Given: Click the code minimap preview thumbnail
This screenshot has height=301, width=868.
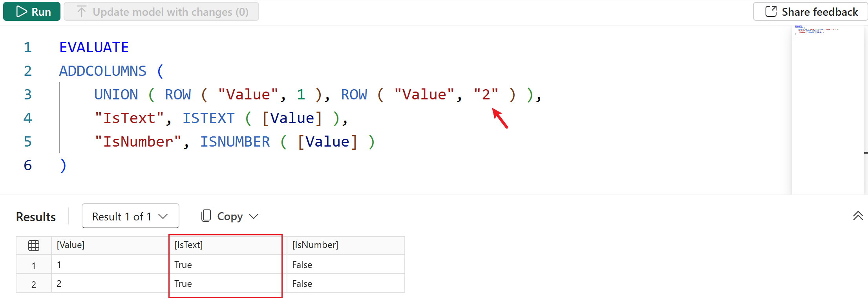Looking at the screenshot, I should point(817,30).
